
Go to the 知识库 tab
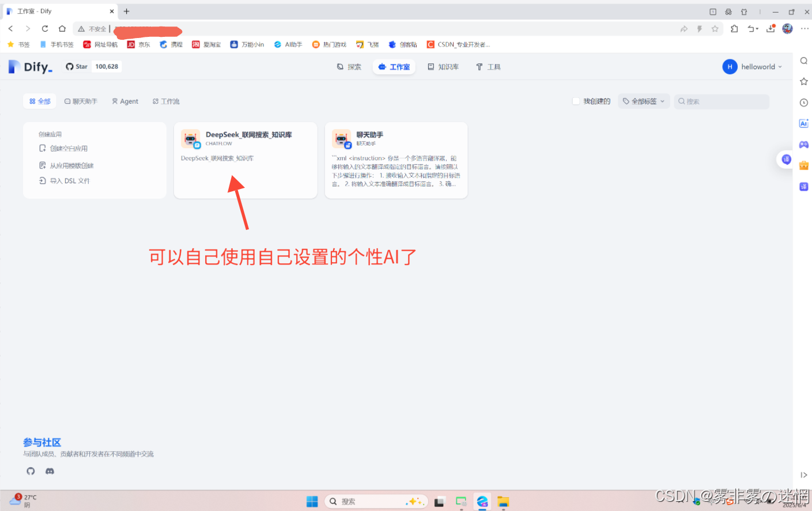point(443,67)
